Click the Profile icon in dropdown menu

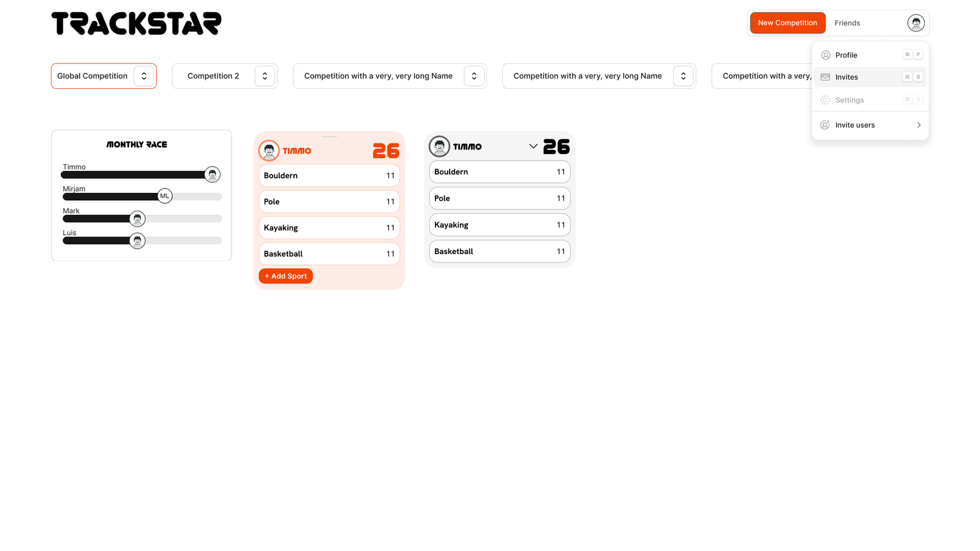point(826,55)
